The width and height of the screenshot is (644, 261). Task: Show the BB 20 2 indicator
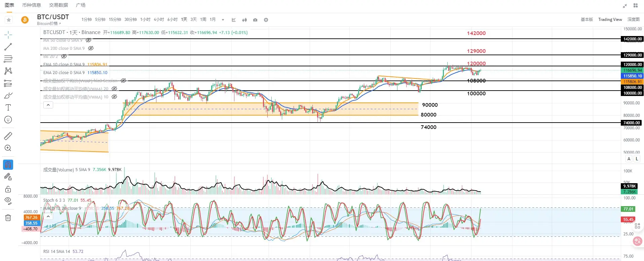pos(64,56)
